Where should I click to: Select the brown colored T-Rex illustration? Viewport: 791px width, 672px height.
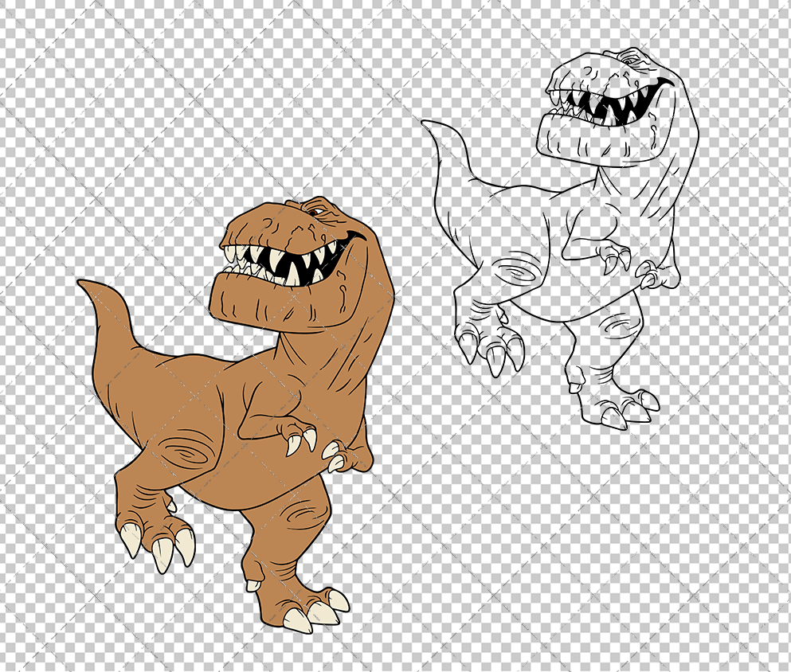point(236,415)
